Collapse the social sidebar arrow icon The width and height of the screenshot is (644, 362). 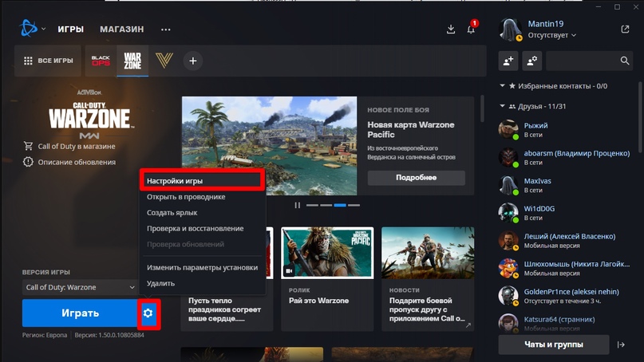pos(621,344)
